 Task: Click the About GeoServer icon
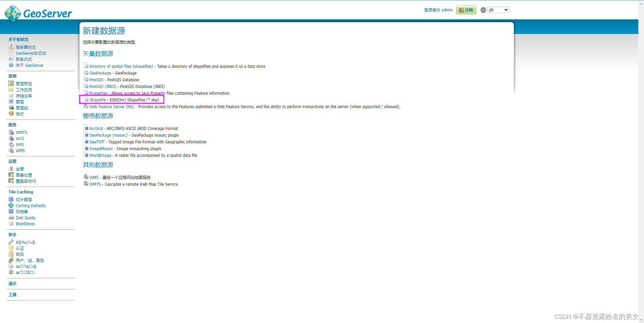click(11, 65)
